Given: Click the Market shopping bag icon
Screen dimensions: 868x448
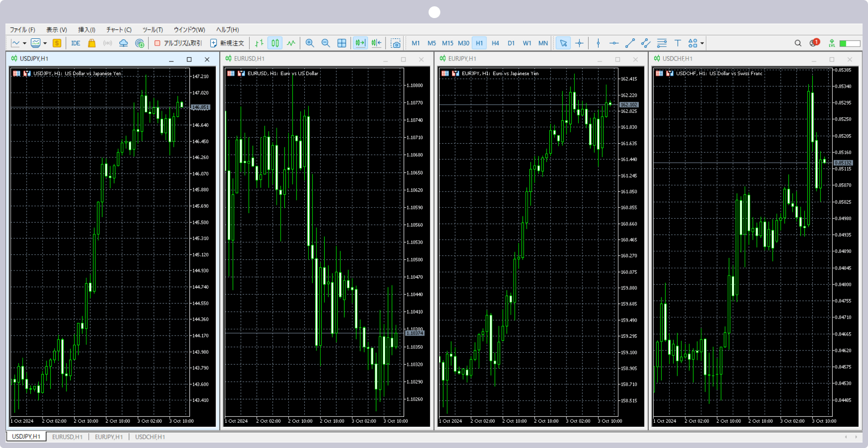Looking at the screenshot, I should coord(92,43).
